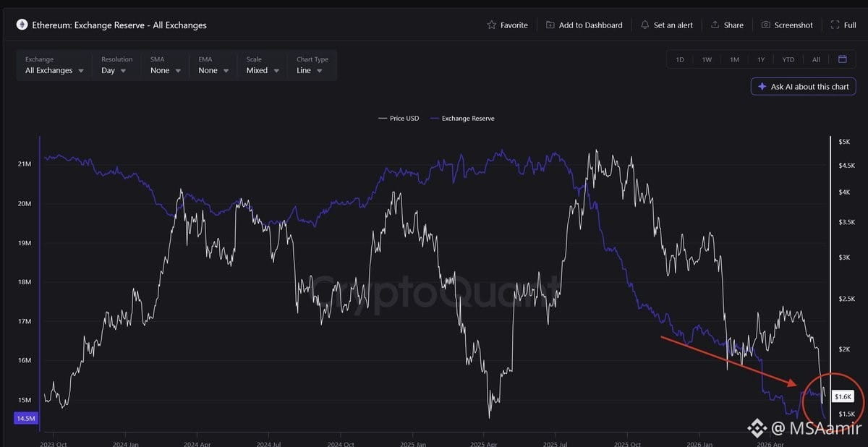Take a chart Screenshot

[x=787, y=25]
